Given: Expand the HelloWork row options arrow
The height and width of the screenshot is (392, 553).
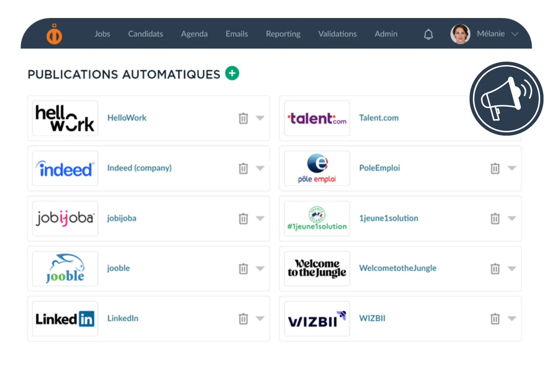Looking at the screenshot, I should coord(260,118).
